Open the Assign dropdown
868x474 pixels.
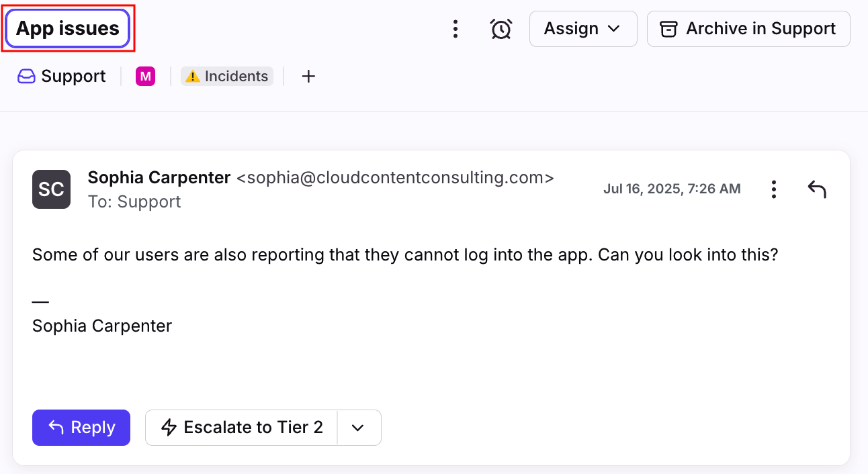[x=582, y=29]
